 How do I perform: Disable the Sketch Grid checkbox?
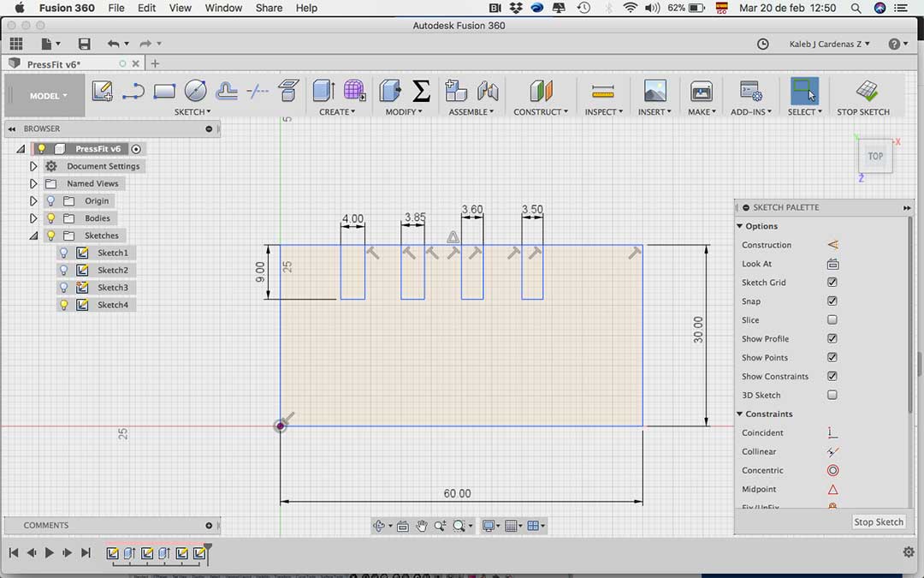pos(832,283)
